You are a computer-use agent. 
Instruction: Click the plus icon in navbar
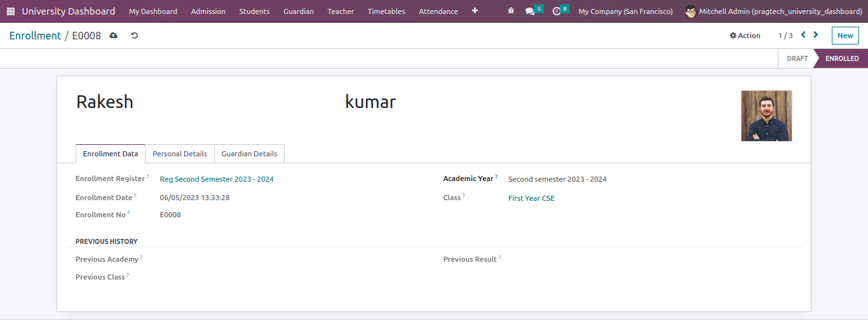pyautogui.click(x=475, y=11)
